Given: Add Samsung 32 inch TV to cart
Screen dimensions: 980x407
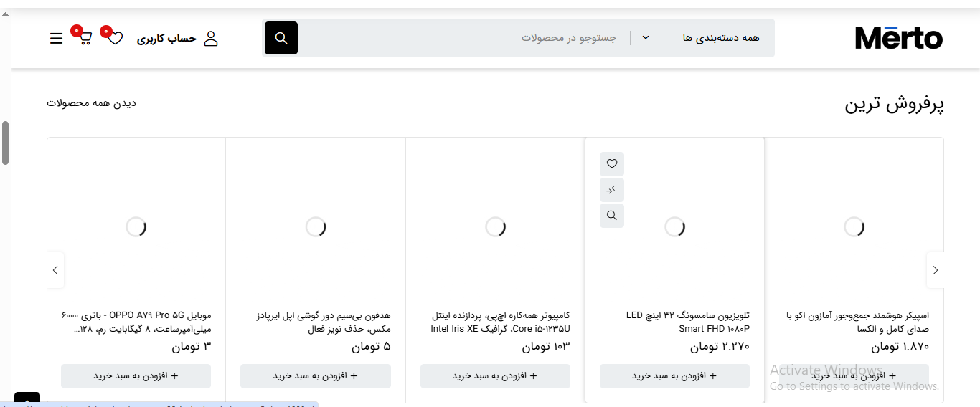Looking at the screenshot, I should pos(674,376).
